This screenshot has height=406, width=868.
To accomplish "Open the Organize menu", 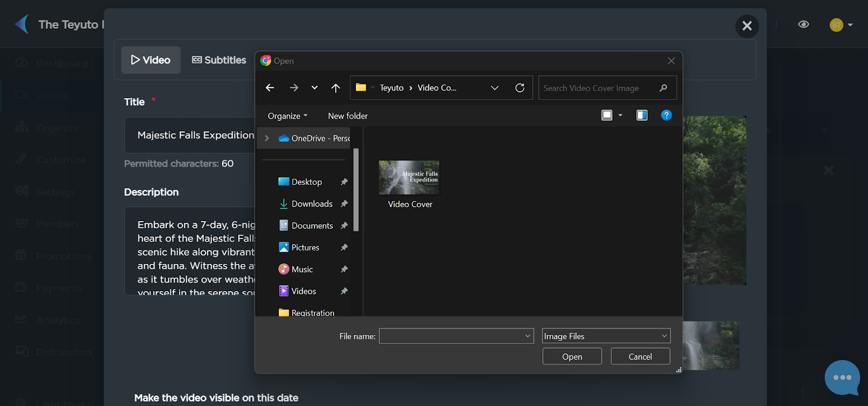I will coord(288,116).
